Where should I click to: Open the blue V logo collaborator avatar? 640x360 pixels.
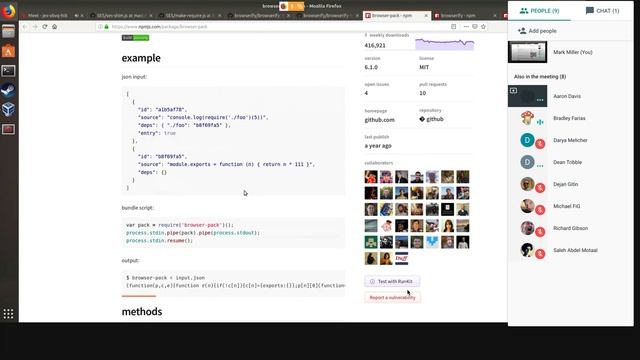pos(432,242)
